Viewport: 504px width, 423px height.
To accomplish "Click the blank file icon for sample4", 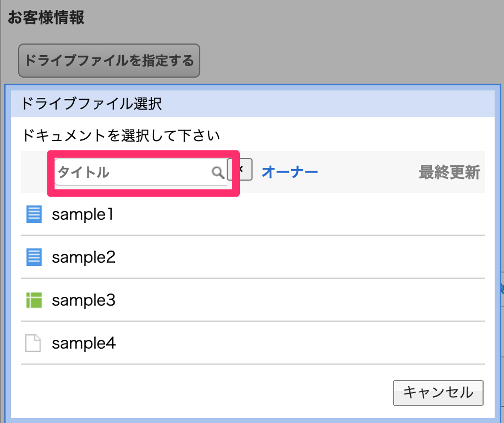I will (x=34, y=343).
